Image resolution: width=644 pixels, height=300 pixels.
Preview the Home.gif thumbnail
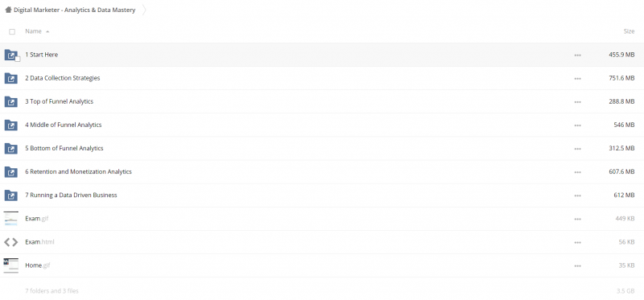coord(10,265)
